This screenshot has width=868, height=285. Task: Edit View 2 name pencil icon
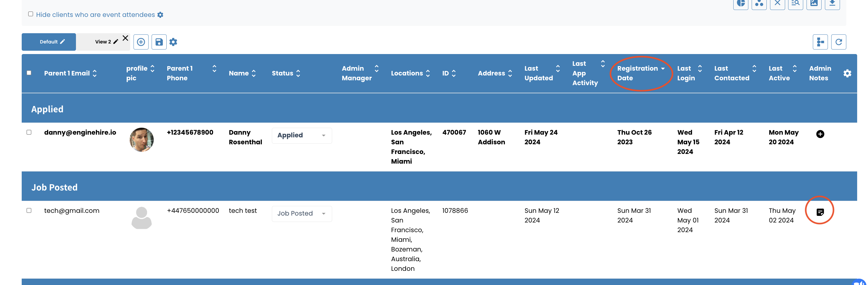click(x=115, y=42)
